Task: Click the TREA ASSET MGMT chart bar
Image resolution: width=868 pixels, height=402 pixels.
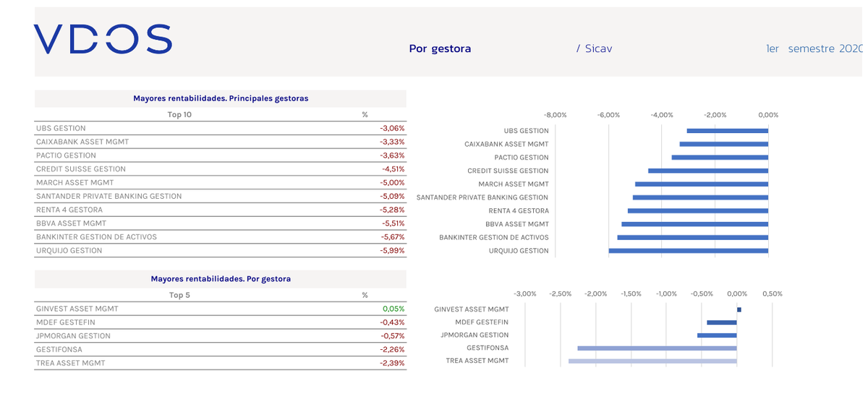Action: (x=652, y=361)
